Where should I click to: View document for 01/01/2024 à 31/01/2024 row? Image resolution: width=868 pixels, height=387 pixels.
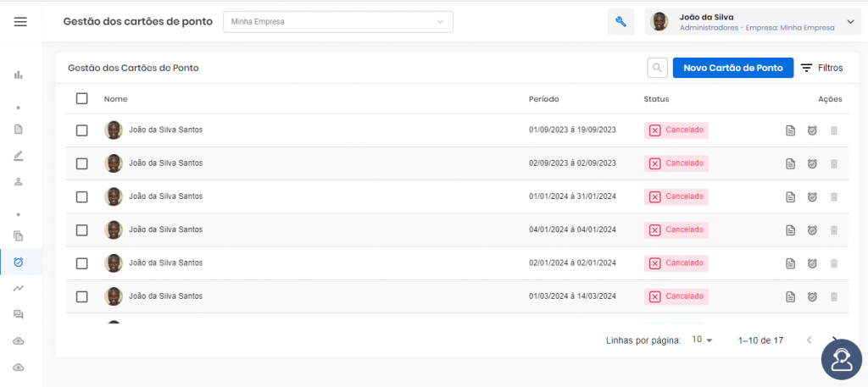[791, 196]
